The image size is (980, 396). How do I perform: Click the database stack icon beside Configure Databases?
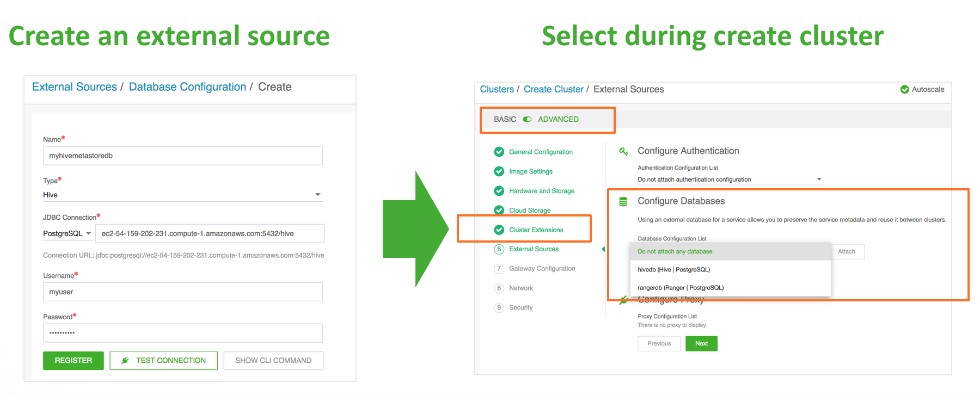(623, 202)
